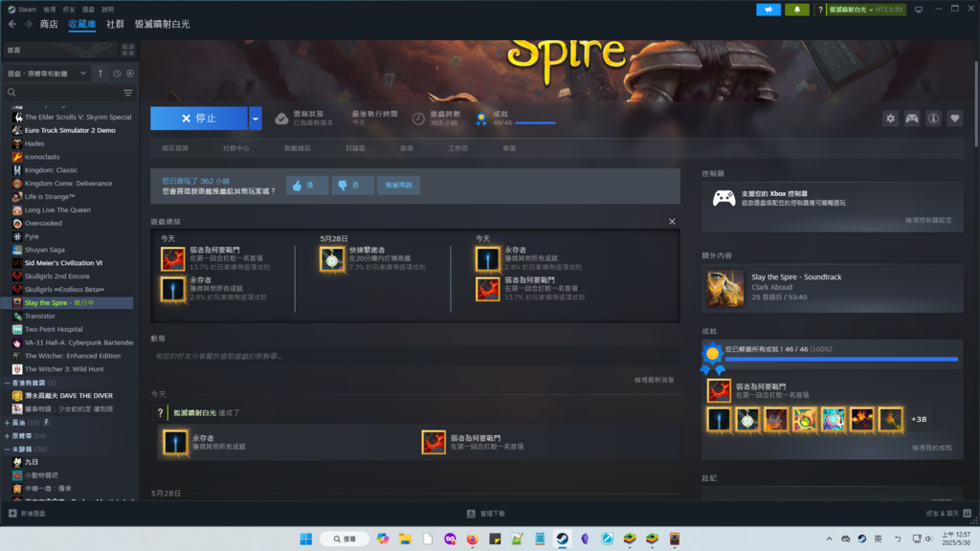
Task: Open the dropdown arrow beside Stop
Action: point(255,118)
